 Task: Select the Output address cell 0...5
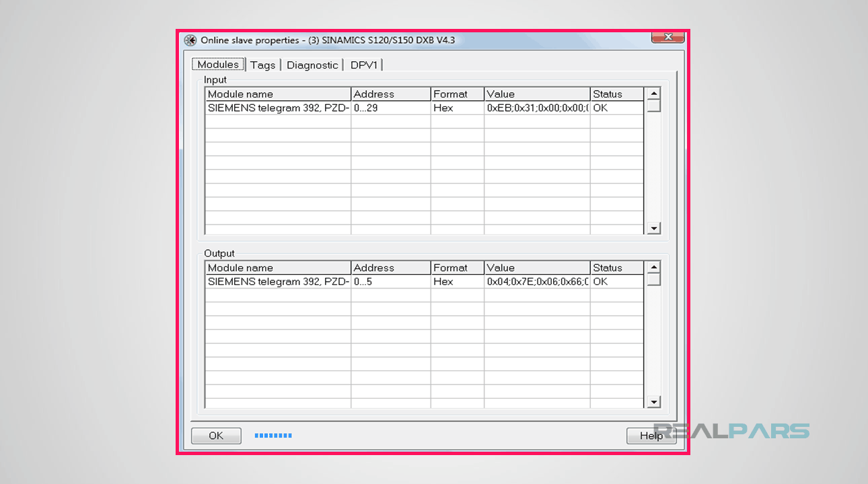390,282
